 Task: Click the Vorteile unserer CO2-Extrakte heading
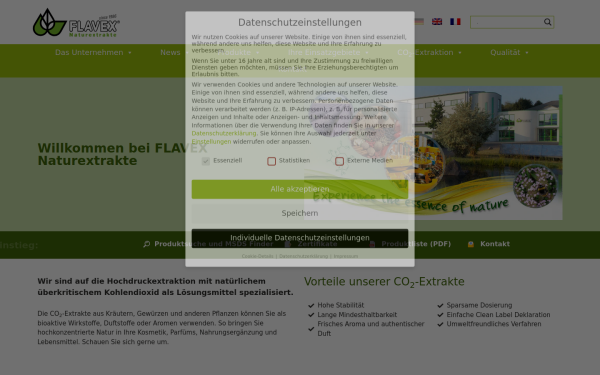tap(384, 282)
